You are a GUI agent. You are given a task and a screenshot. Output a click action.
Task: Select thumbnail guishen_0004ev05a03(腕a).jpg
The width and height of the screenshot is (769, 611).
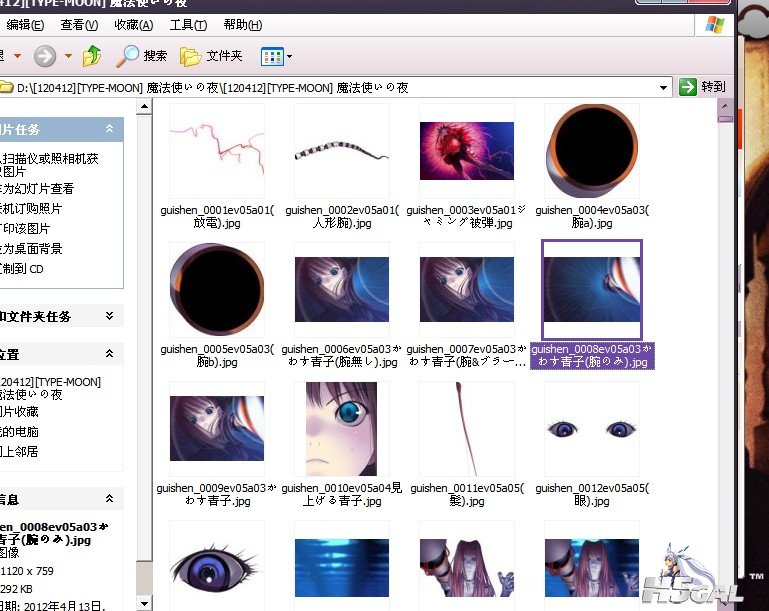592,151
